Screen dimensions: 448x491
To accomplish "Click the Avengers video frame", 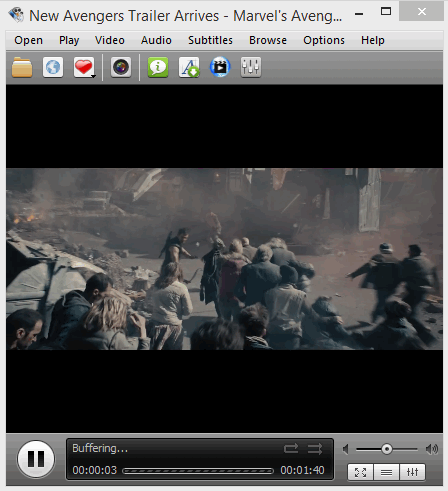I will (224, 259).
